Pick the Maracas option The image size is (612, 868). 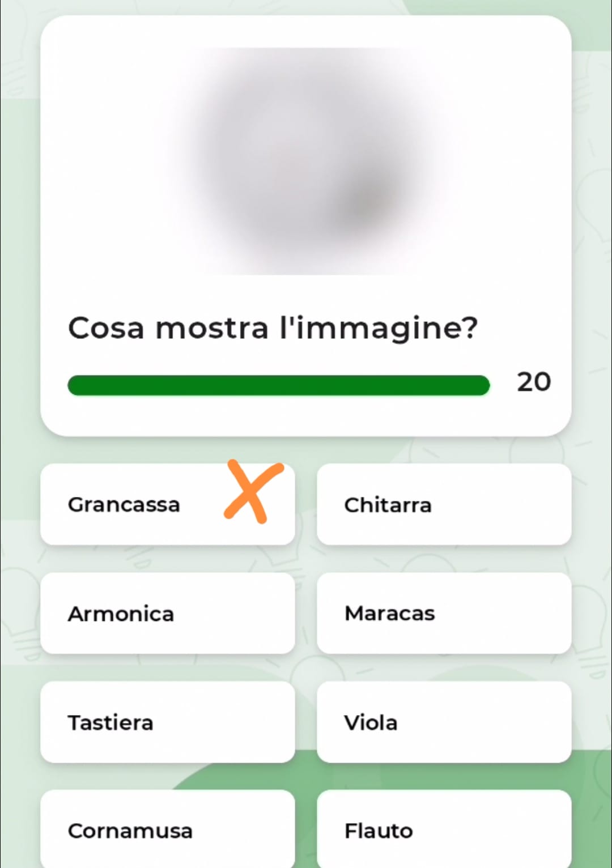[444, 613]
